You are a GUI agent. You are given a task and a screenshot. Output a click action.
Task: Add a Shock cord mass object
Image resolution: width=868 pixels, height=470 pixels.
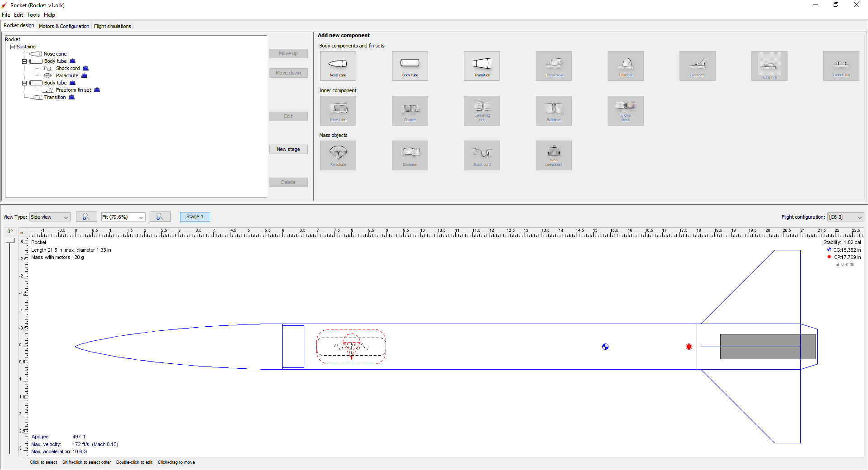pyautogui.click(x=481, y=155)
